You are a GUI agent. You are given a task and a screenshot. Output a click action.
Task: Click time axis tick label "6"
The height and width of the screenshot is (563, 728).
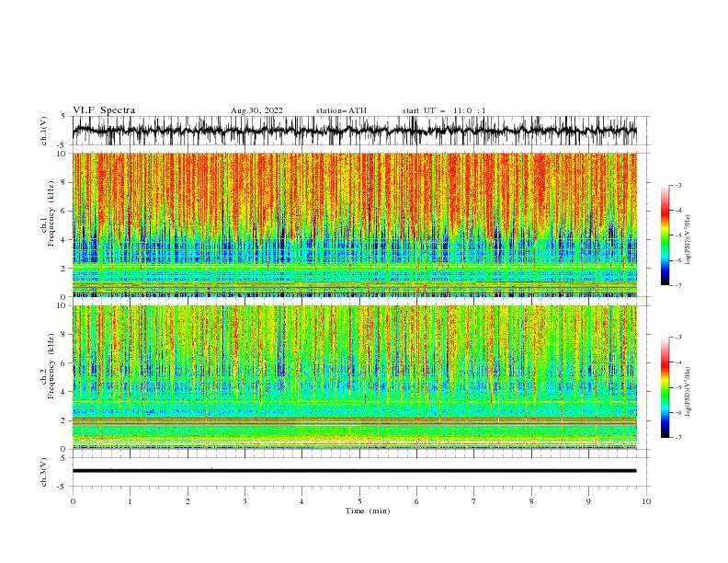point(416,501)
